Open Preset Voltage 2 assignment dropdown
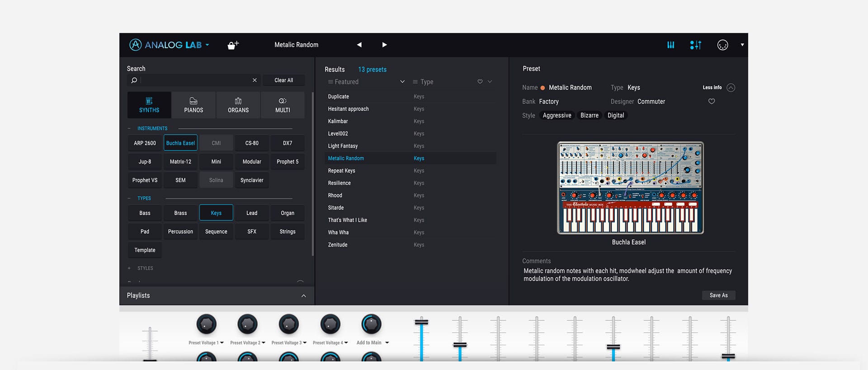The height and width of the screenshot is (370, 868). click(x=264, y=343)
